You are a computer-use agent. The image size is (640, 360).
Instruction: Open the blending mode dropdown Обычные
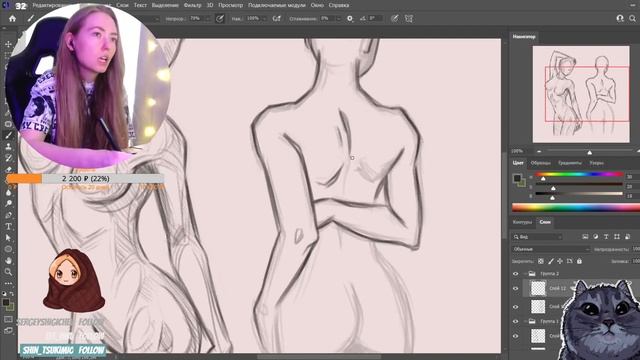[551, 249]
